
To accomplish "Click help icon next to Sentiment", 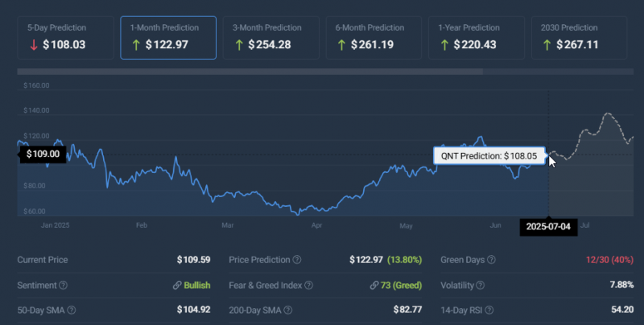I will pyautogui.click(x=63, y=285).
